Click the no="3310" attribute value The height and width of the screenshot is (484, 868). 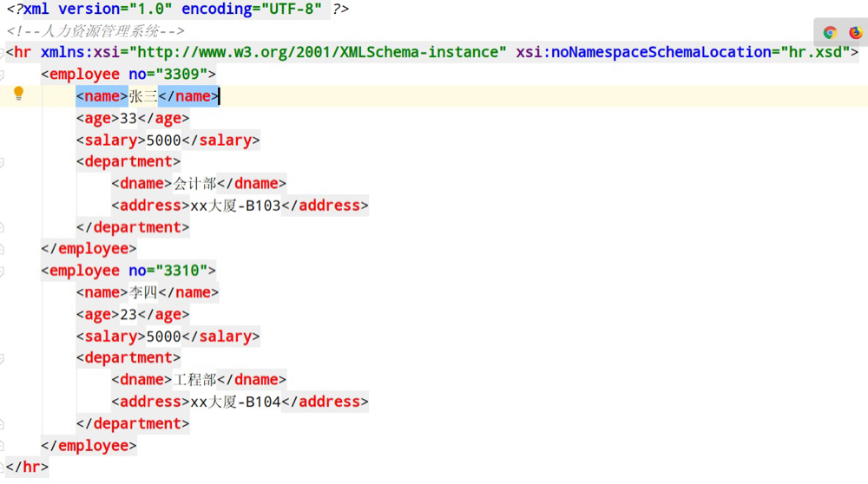coord(181,271)
